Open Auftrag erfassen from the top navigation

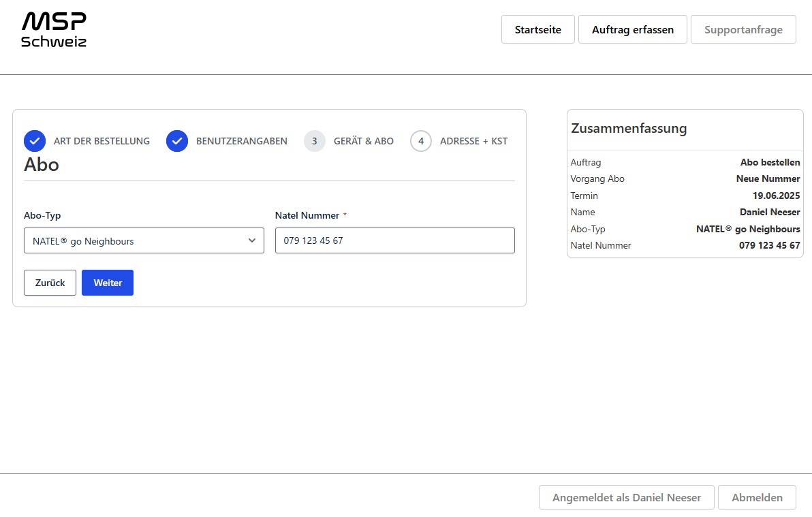632,29
